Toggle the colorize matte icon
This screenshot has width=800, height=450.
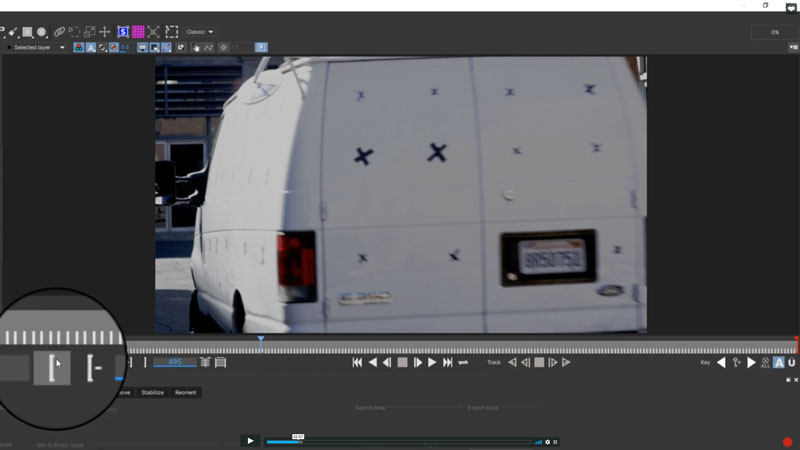click(114, 47)
